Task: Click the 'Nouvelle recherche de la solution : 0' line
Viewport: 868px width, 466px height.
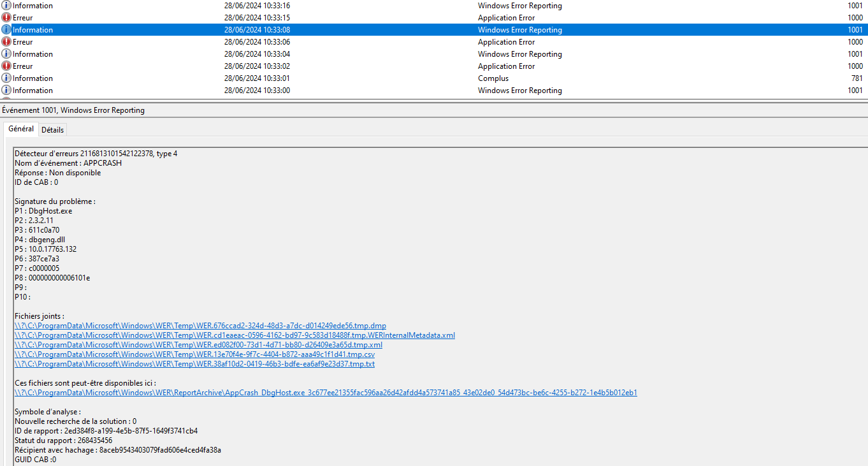Action: pos(75,421)
